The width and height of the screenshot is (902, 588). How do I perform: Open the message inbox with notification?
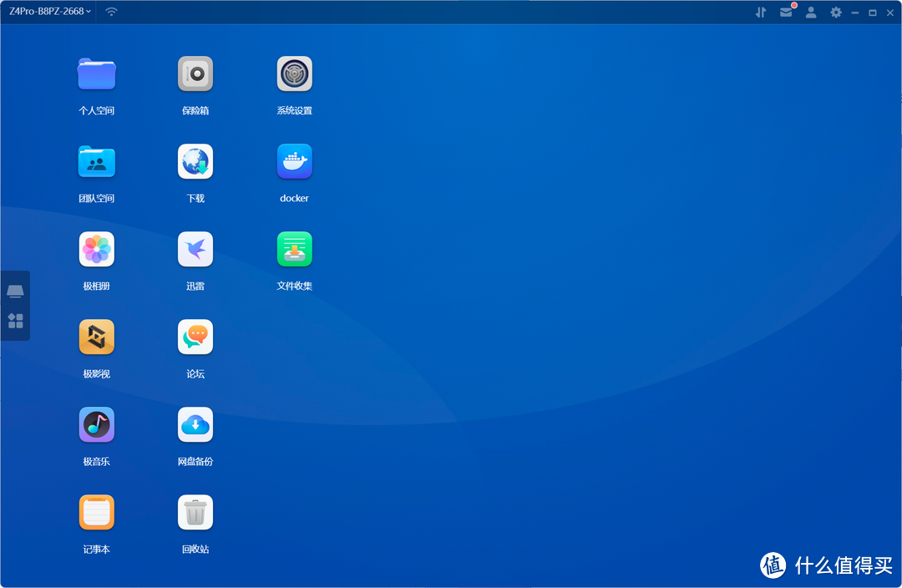pos(787,12)
